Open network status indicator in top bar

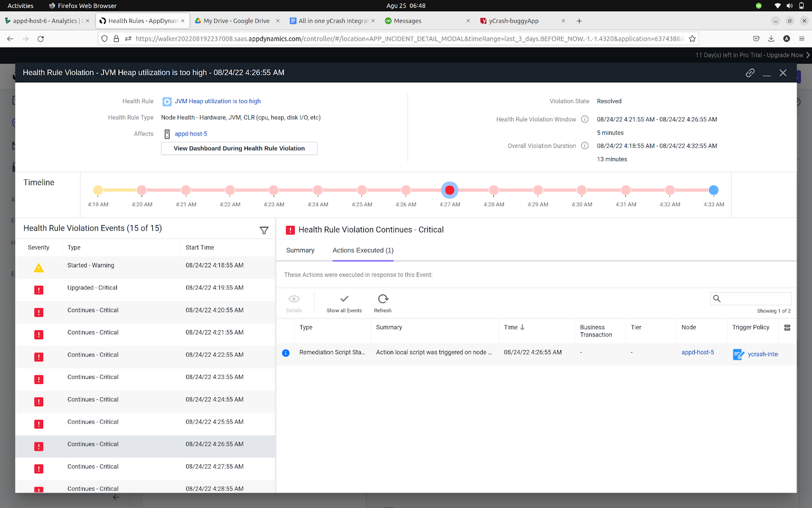[777, 6]
